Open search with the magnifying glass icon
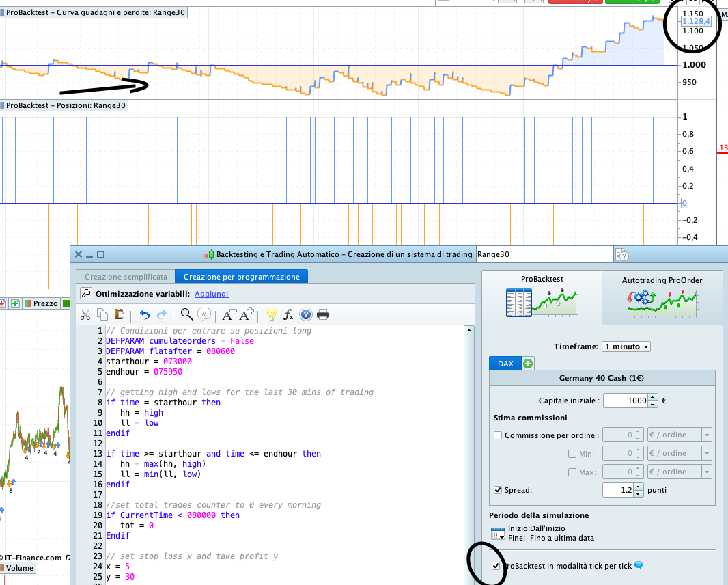Screen dimensions: 728x585 click(x=186, y=314)
